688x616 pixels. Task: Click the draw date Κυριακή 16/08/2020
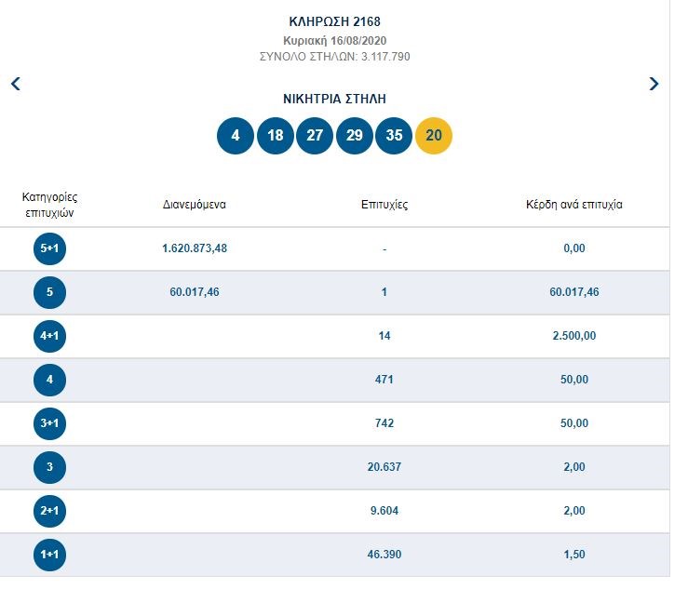pyautogui.click(x=334, y=41)
